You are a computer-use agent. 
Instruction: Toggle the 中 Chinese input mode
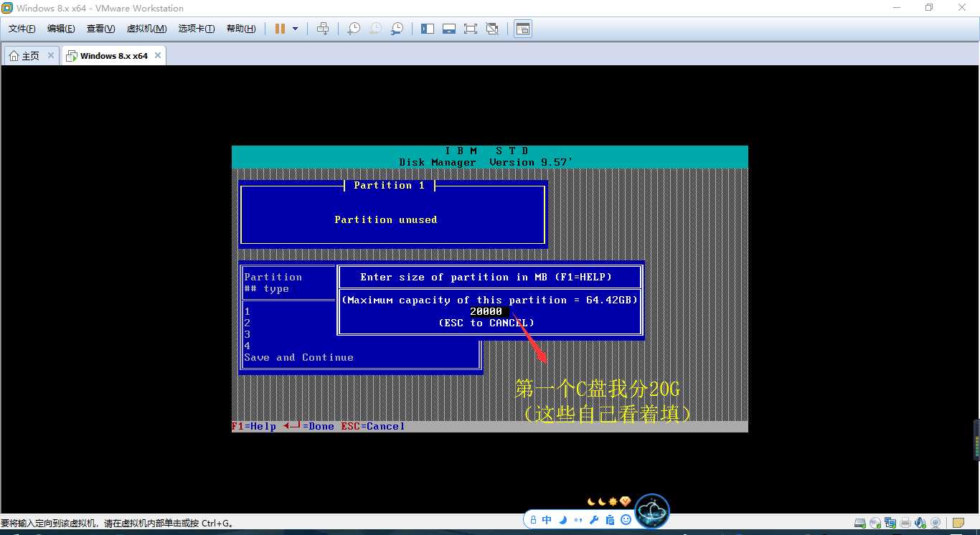pyautogui.click(x=547, y=519)
